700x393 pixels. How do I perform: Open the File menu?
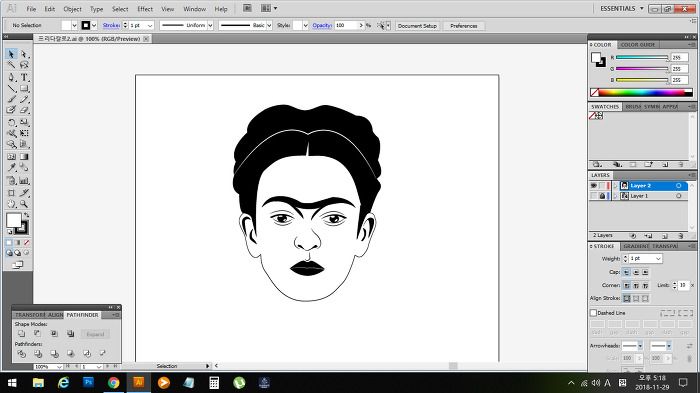click(31, 9)
